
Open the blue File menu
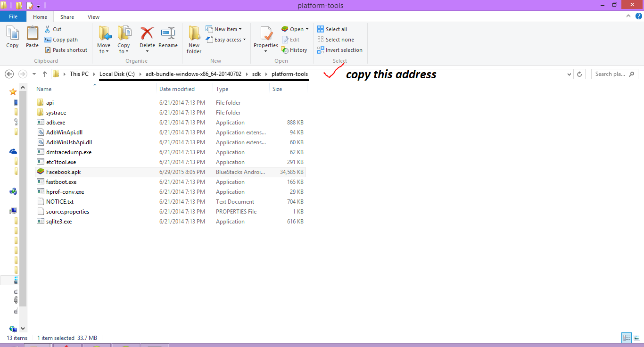pos(13,17)
